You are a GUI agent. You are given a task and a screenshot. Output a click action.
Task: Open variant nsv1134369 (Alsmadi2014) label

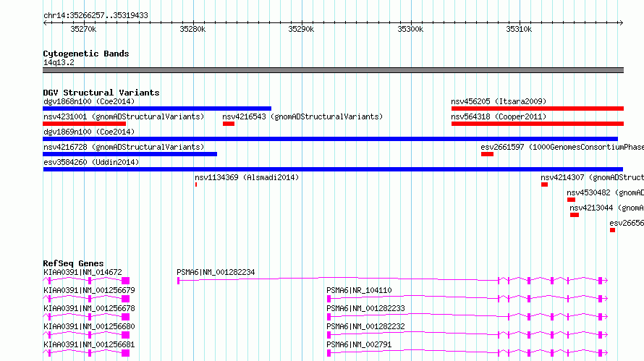click(x=247, y=177)
